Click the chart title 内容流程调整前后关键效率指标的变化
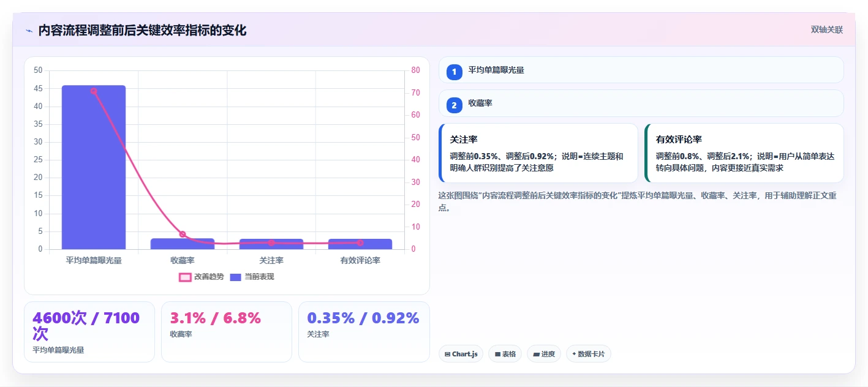 tap(142, 31)
